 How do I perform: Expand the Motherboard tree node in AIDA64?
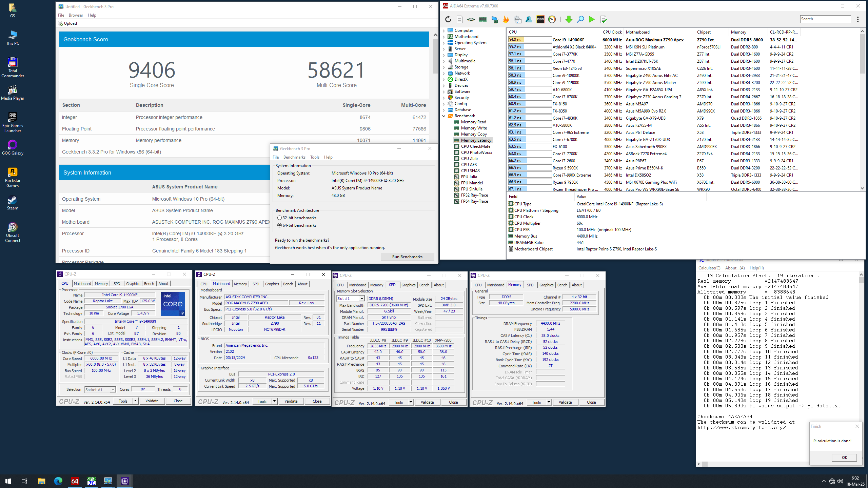443,37
